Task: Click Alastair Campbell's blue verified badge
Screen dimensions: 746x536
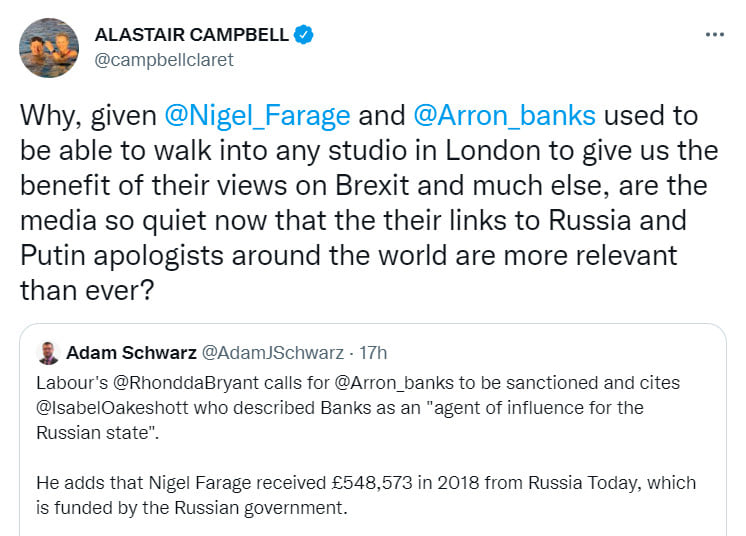Action: coord(304,35)
